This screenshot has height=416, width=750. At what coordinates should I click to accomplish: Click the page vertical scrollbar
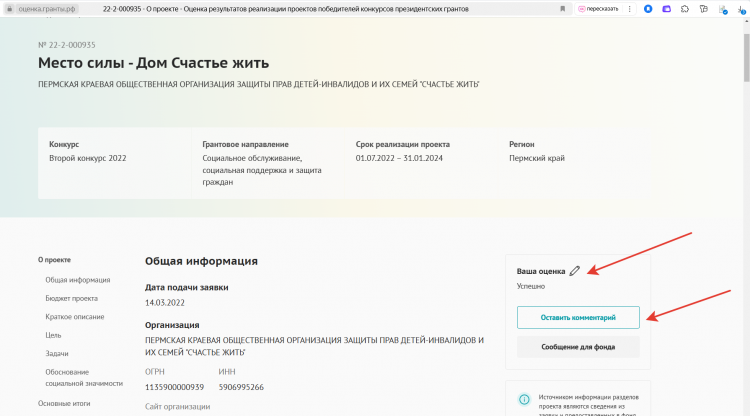click(x=745, y=200)
